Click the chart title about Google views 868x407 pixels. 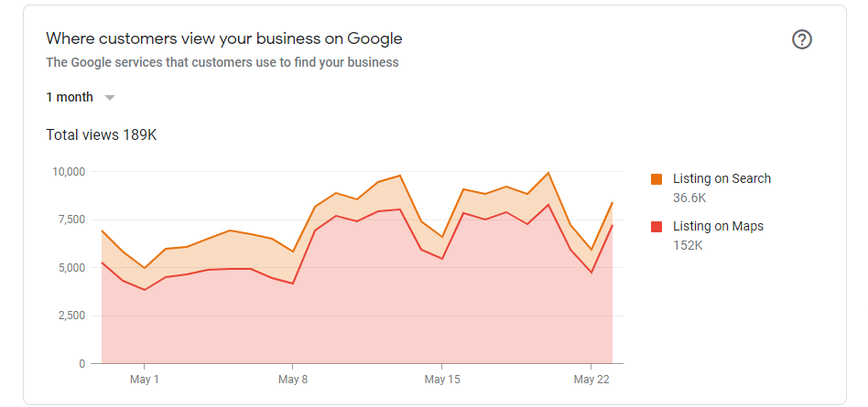pyautogui.click(x=223, y=38)
